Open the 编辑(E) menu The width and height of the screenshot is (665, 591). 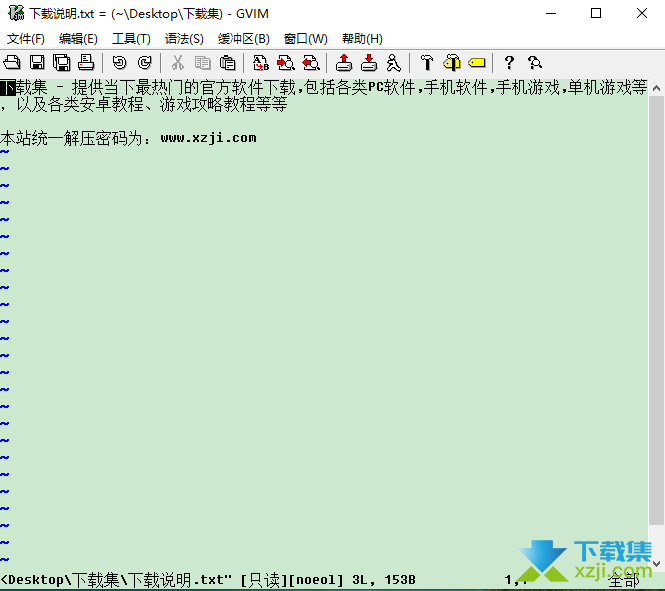(x=78, y=39)
